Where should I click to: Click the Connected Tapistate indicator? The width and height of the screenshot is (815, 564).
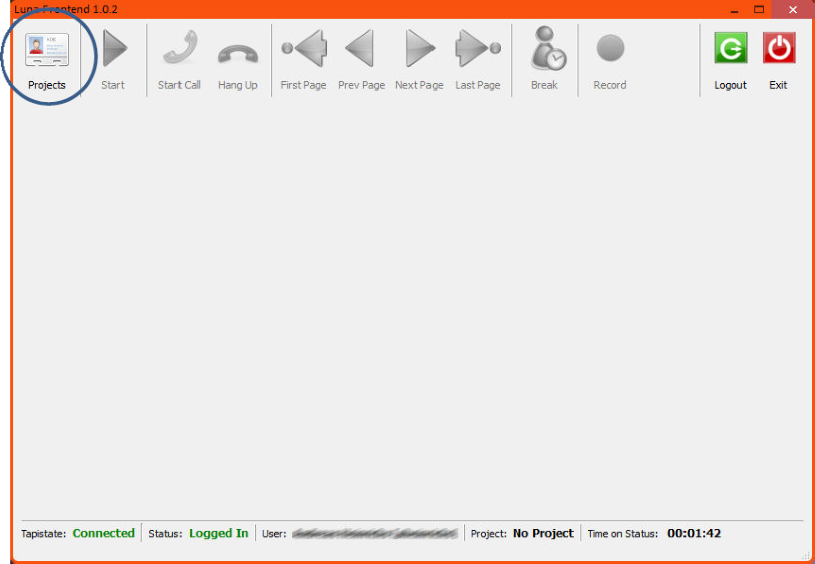pyautogui.click(x=103, y=534)
